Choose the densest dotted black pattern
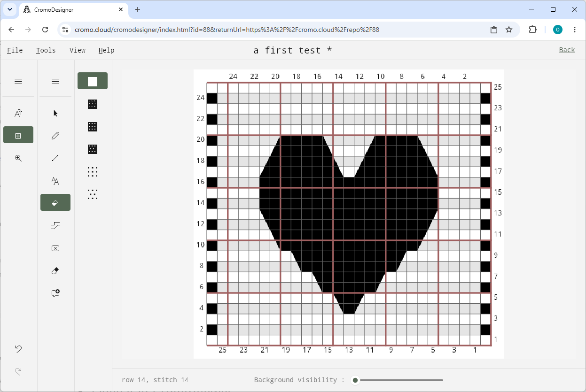586x392 pixels. coord(93,104)
